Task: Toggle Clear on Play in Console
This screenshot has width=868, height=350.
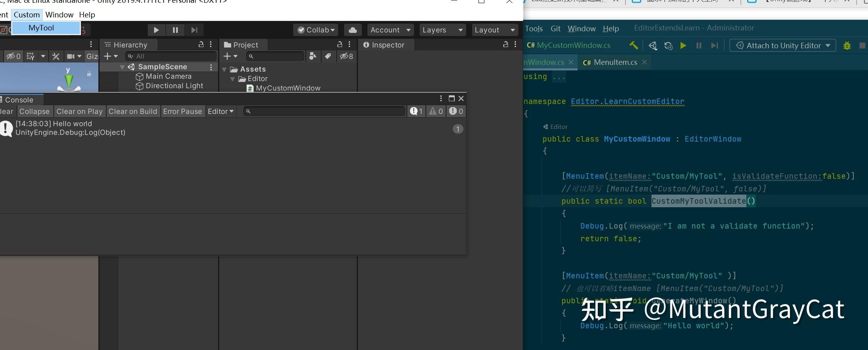Action: [x=79, y=112]
